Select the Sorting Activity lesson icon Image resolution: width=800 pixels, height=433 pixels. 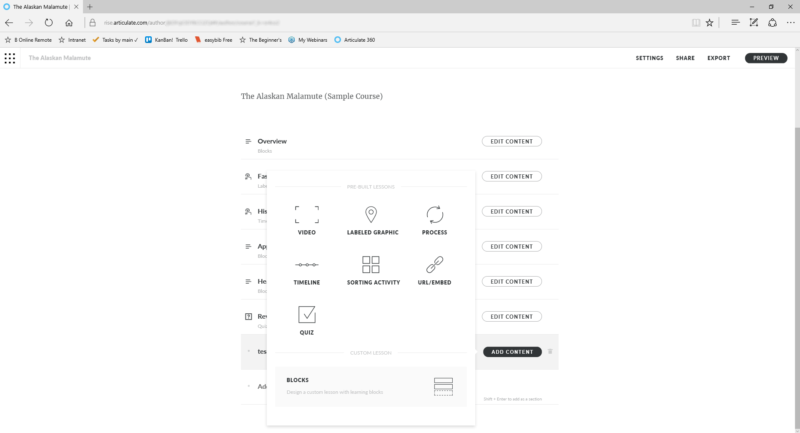371,265
